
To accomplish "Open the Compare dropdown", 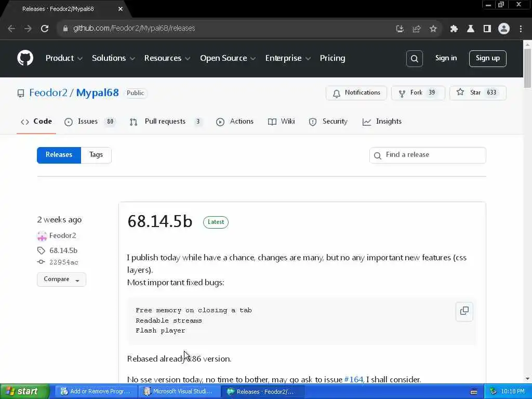I will coord(61,279).
